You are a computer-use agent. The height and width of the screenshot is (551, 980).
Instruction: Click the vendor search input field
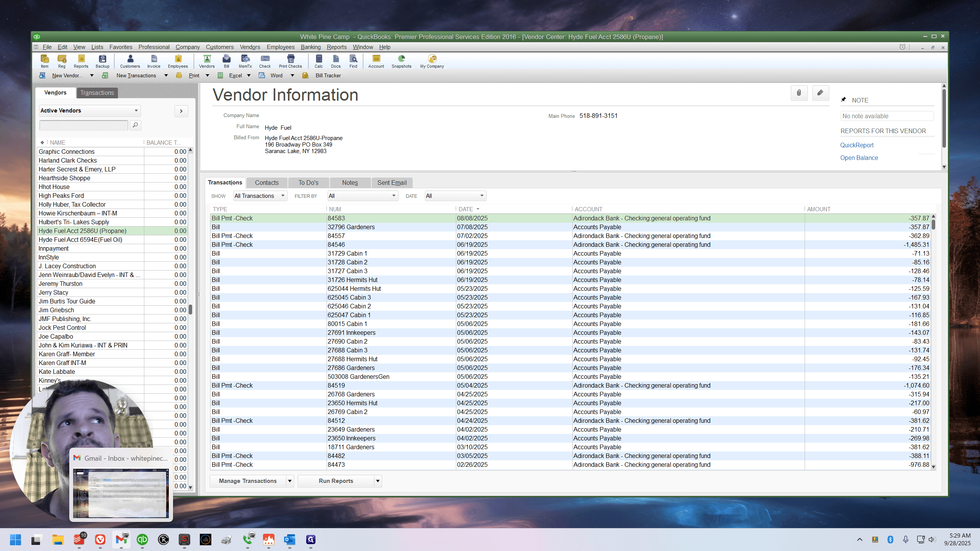(x=84, y=125)
